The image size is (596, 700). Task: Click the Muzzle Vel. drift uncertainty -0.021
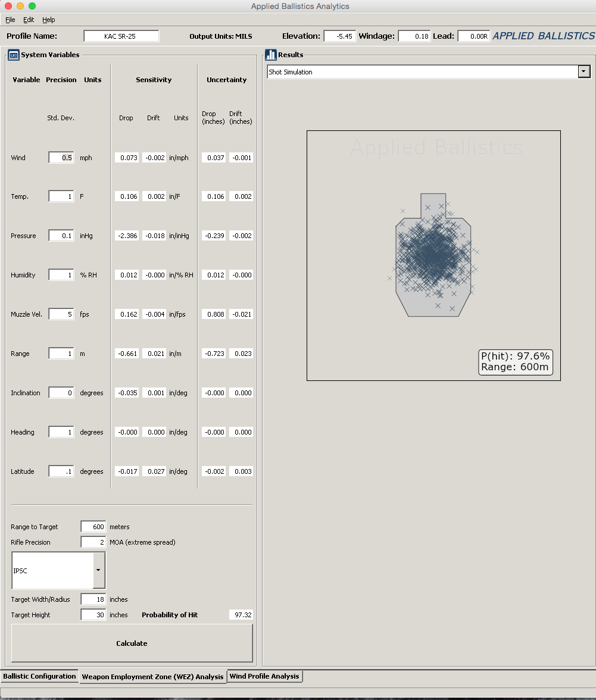241,314
